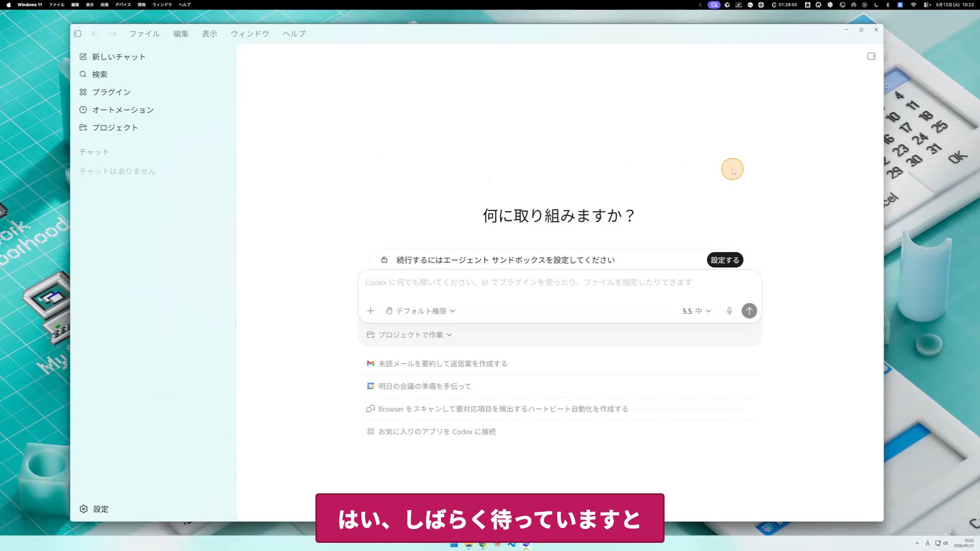Open File Explorer from the Windows taskbar
This screenshot has width=980, height=551.
pyautogui.click(x=469, y=545)
